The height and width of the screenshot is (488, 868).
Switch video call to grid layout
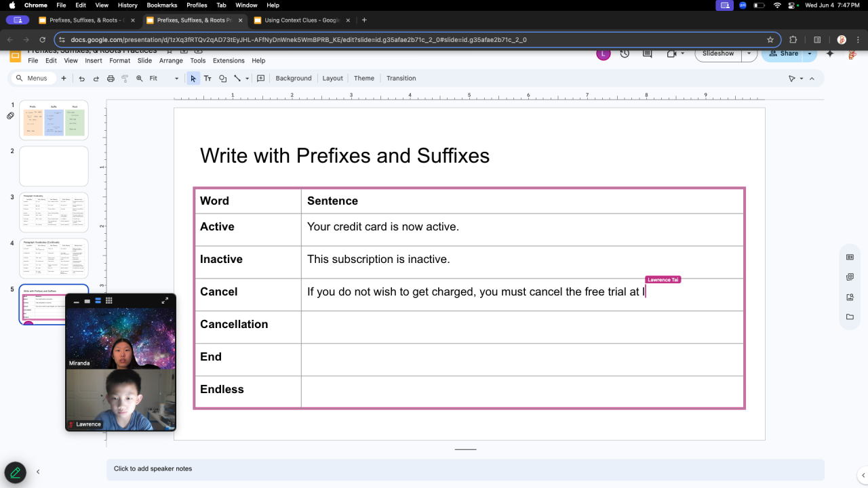[x=109, y=301]
